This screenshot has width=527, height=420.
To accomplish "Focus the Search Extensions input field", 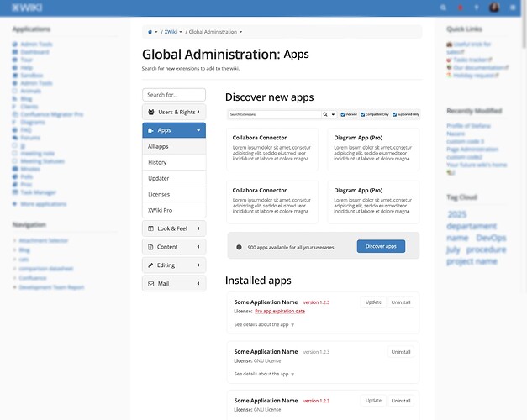I will pyautogui.click(x=275, y=114).
